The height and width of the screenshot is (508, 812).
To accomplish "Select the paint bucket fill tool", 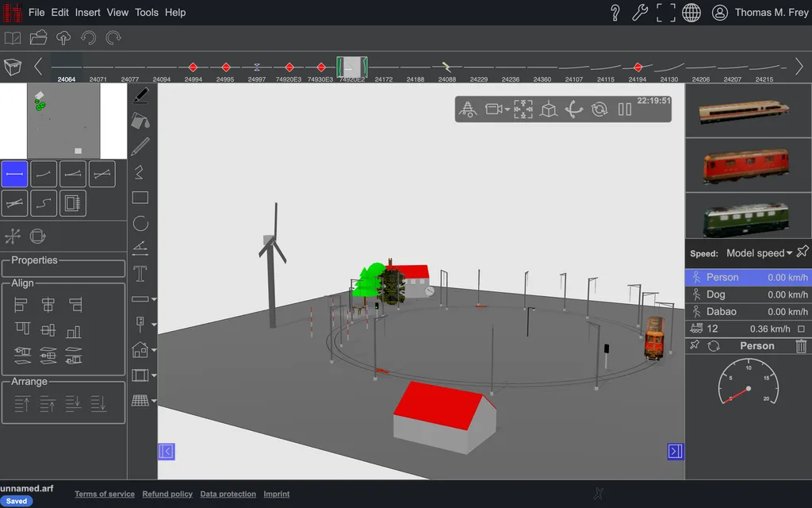I will 140,121.
